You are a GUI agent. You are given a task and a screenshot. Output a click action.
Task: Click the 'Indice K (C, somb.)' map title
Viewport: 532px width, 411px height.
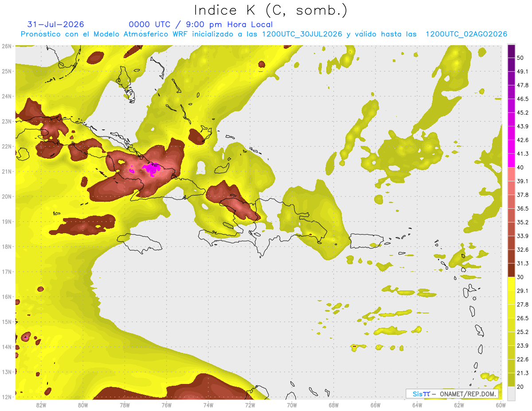pyautogui.click(x=271, y=11)
